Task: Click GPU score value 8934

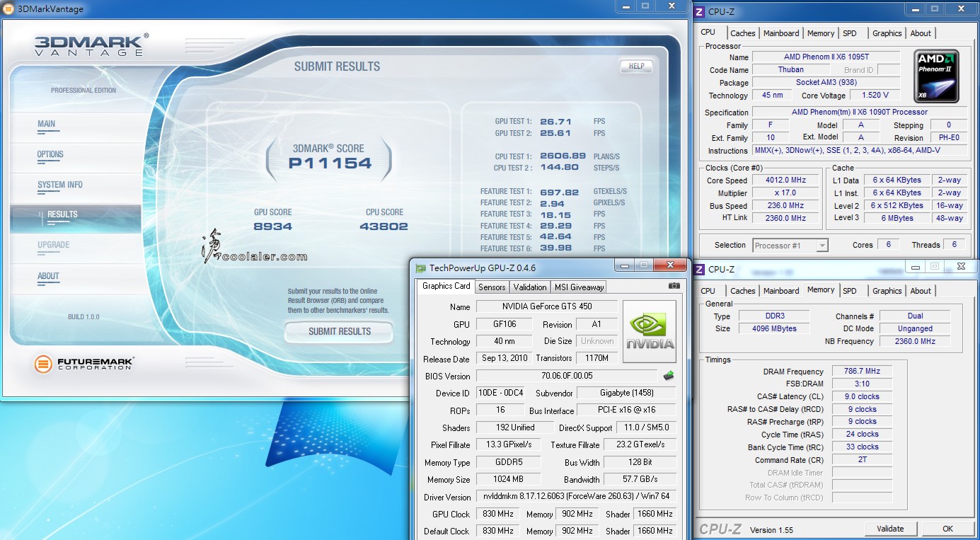Action: (273, 226)
